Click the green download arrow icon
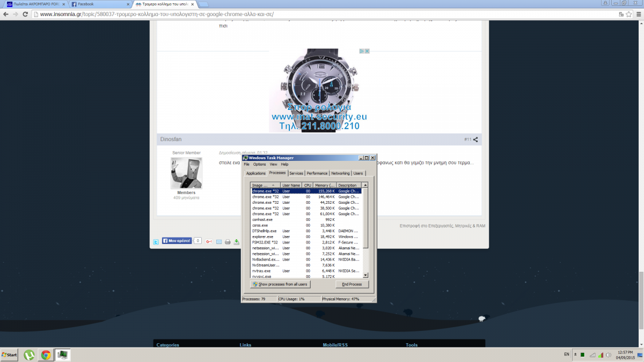 click(x=237, y=242)
